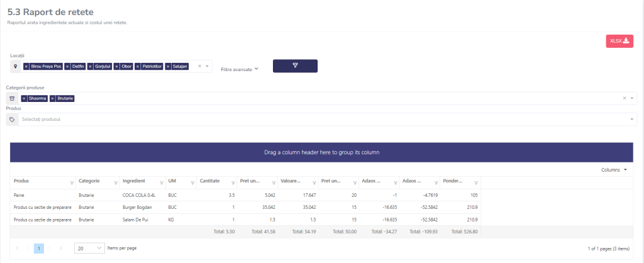Remove the Shaorma category tag
The height and width of the screenshot is (263, 644).
[x=24, y=98]
